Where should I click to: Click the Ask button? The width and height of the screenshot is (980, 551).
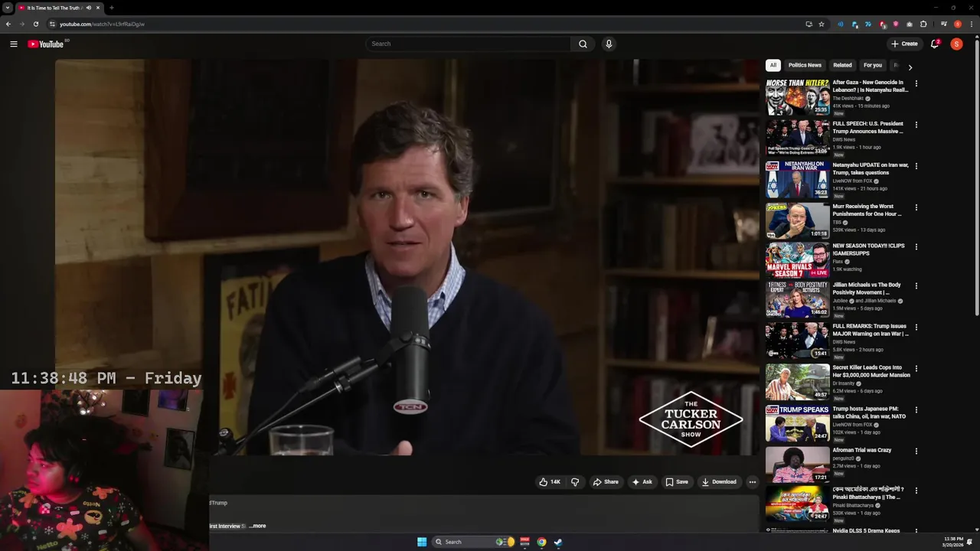(x=642, y=482)
